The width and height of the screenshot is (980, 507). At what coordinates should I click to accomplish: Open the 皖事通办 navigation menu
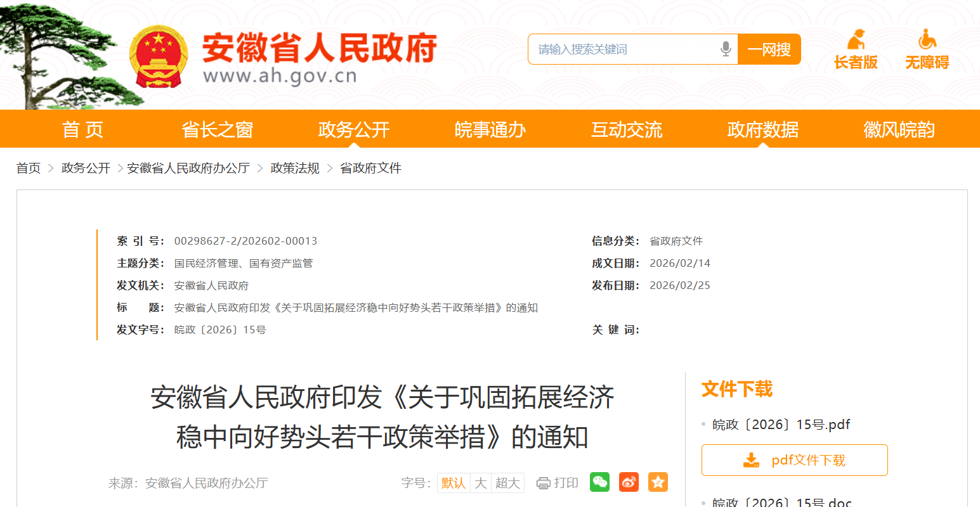tap(490, 129)
